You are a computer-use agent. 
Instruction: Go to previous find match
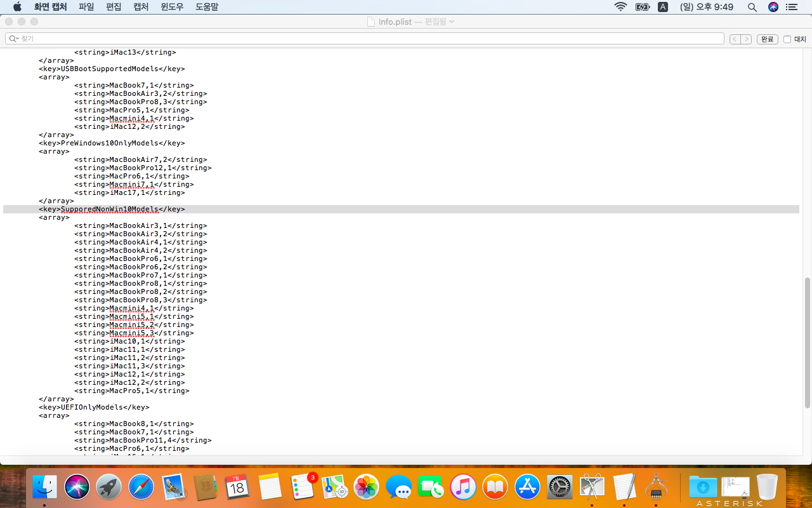click(x=735, y=39)
